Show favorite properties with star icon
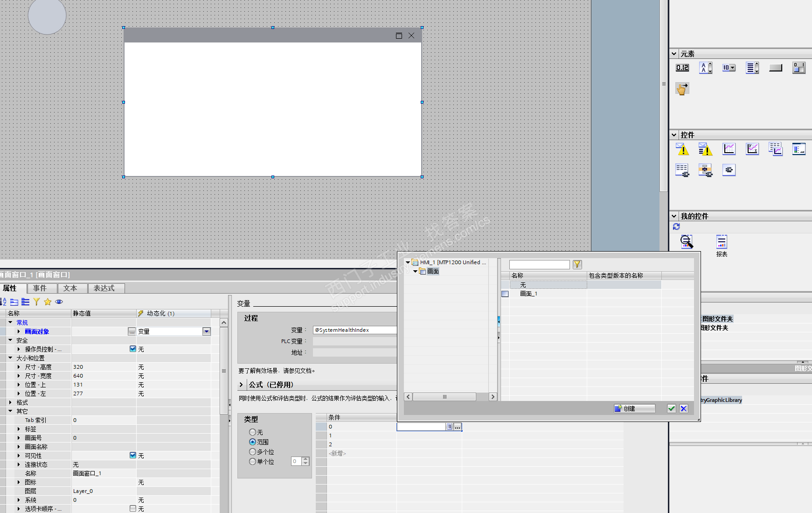This screenshot has width=812, height=513. pyautogui.click(x=48, y=302)
